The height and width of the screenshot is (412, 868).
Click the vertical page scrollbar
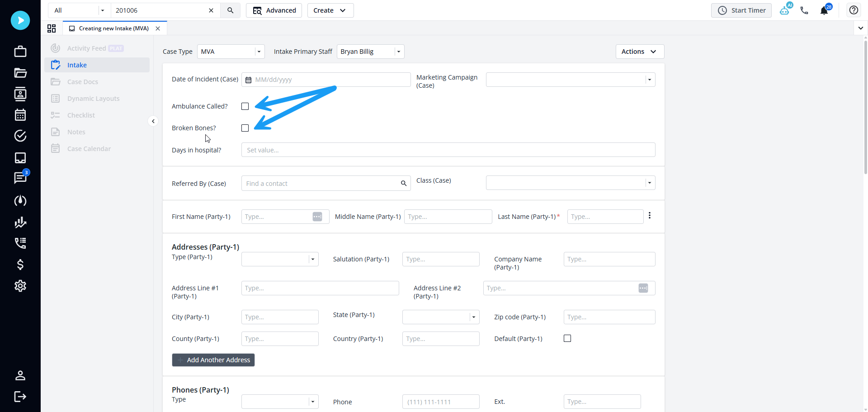click(x=865, y=108)
